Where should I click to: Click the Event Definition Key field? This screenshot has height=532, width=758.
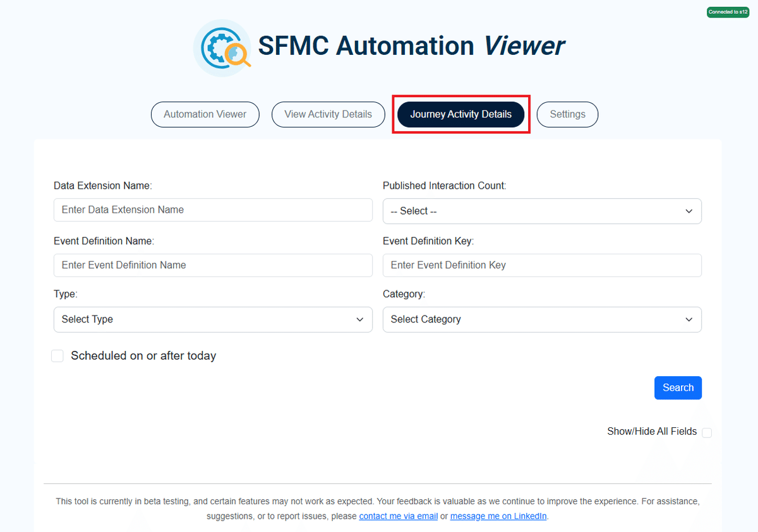(542, 265)
